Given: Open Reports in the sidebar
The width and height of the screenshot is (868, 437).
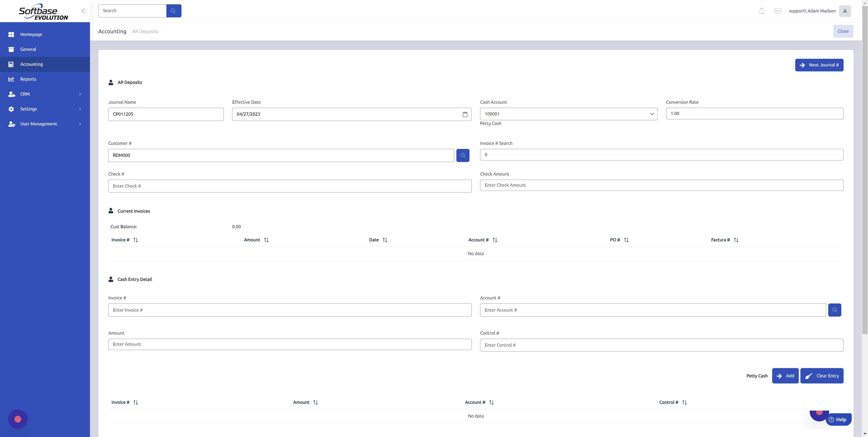Looking at the screenshot, I should coord(45,79).
